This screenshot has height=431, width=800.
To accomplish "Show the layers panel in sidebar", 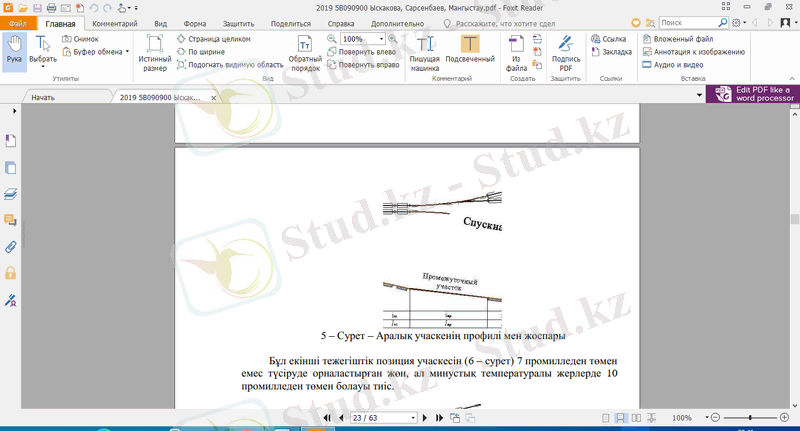I will (x=11, y=193).
